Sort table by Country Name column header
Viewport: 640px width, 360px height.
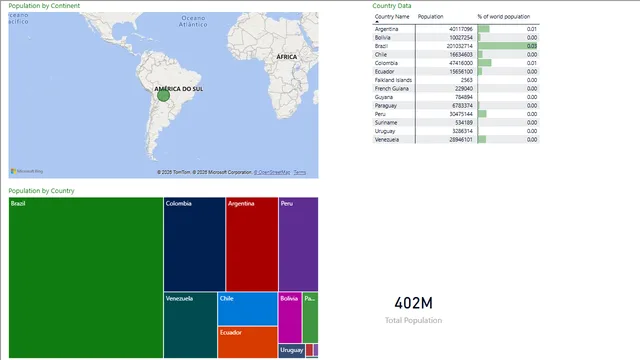coord(392,16)
